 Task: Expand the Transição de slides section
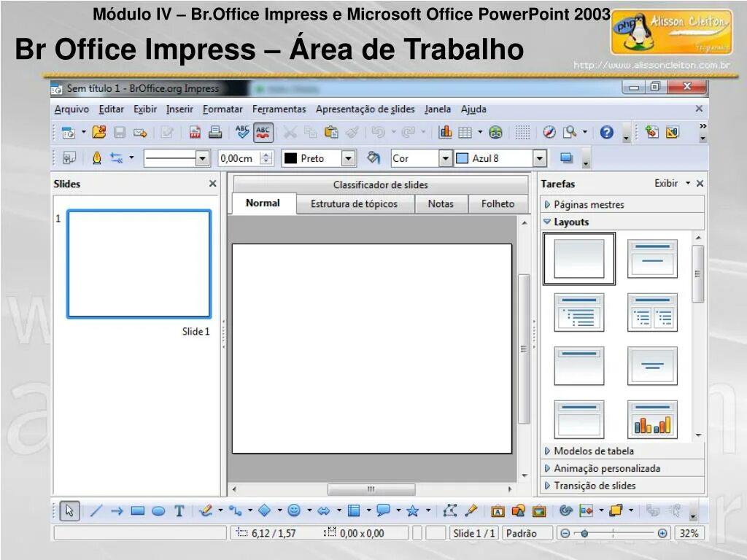tap(622, 485)
